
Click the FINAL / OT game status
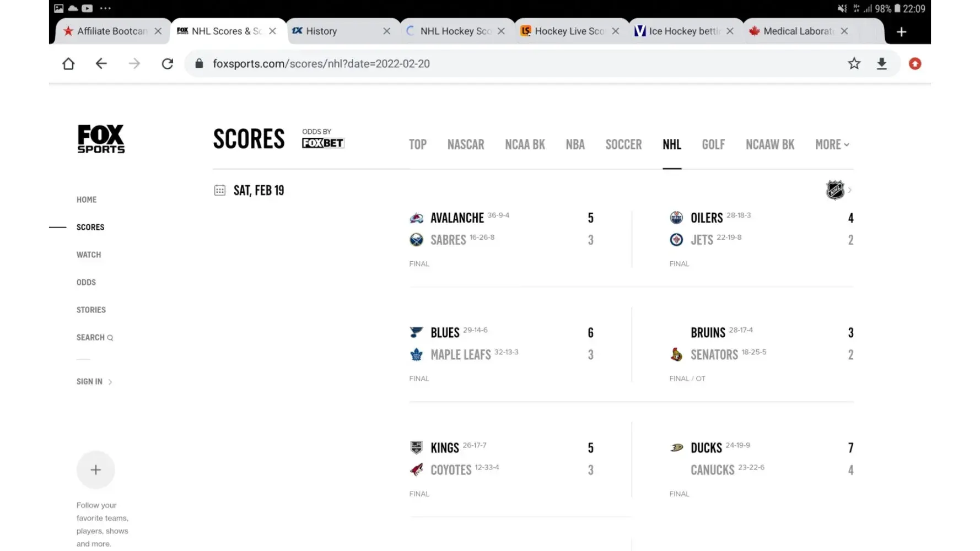tap(687, 379)
